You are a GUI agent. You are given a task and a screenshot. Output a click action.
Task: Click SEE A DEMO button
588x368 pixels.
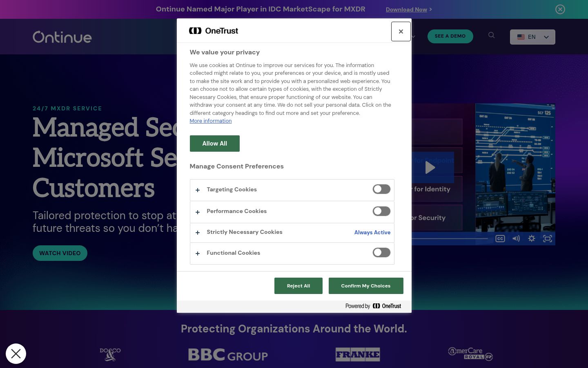[x=450, y=36]
